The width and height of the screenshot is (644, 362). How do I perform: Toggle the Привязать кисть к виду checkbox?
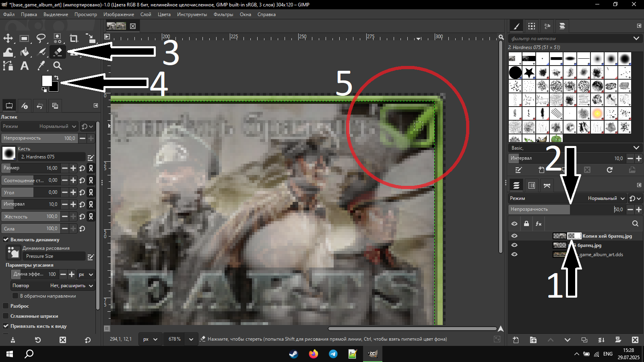pyautogui.click(x=6, y=326)
